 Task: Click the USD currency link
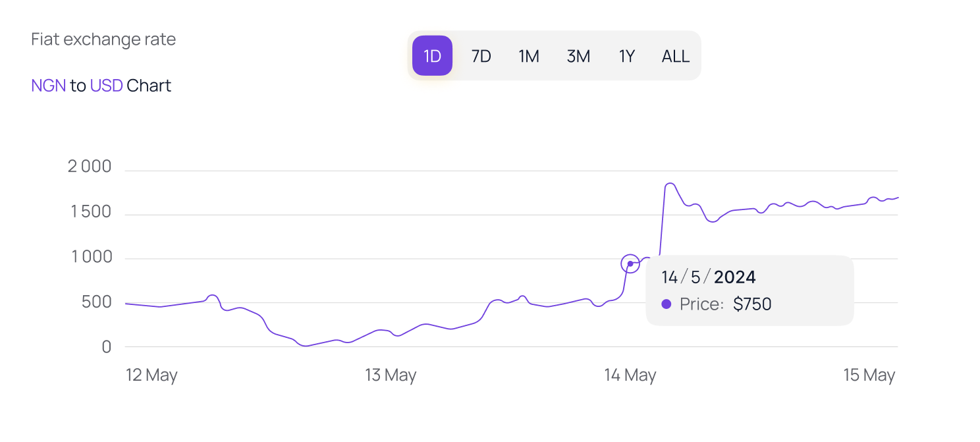[x=107, y=86]
